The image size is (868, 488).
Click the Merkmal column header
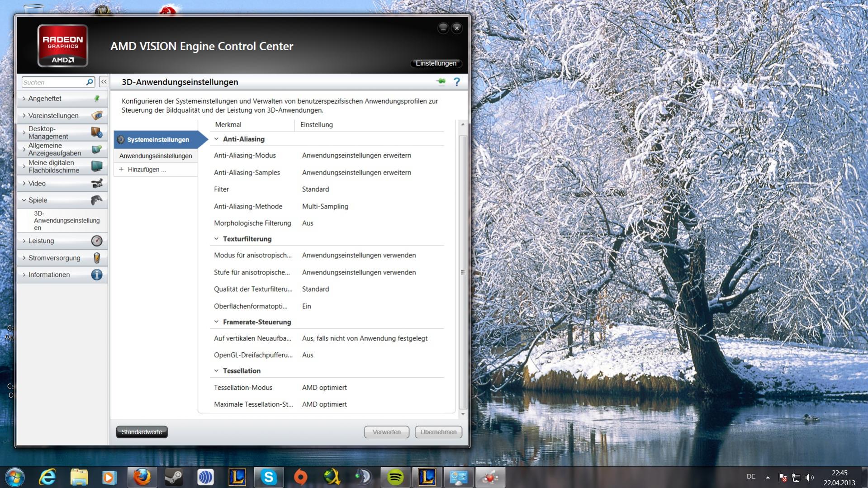coord(228,125)
